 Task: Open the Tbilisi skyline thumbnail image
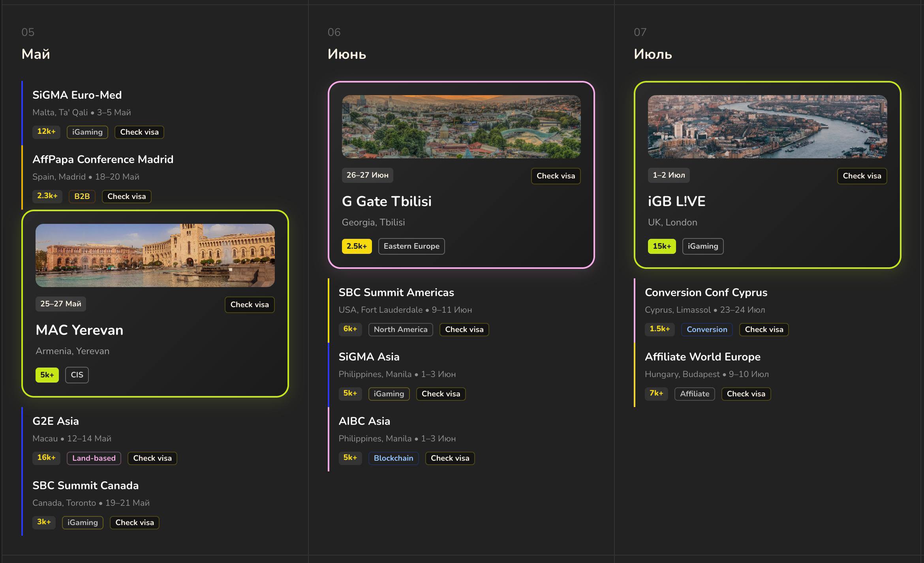coord(461,126)
